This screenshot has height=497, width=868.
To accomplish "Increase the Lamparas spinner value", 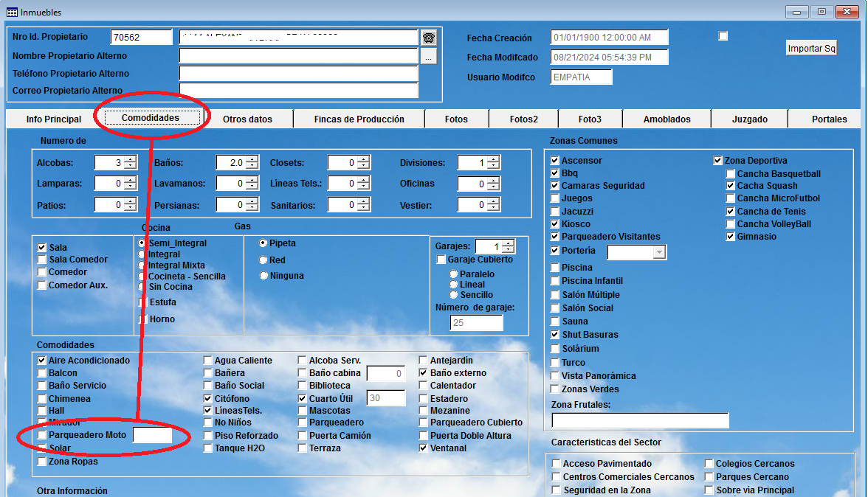I will [x=130, y=180].
